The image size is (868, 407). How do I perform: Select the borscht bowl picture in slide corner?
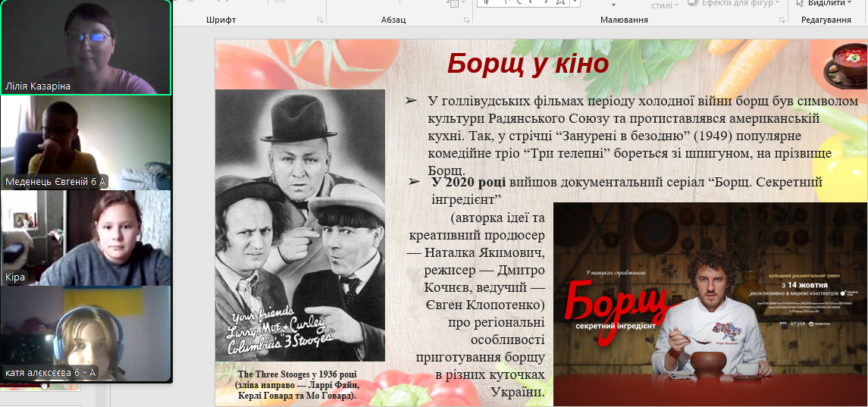pos(844,65)
